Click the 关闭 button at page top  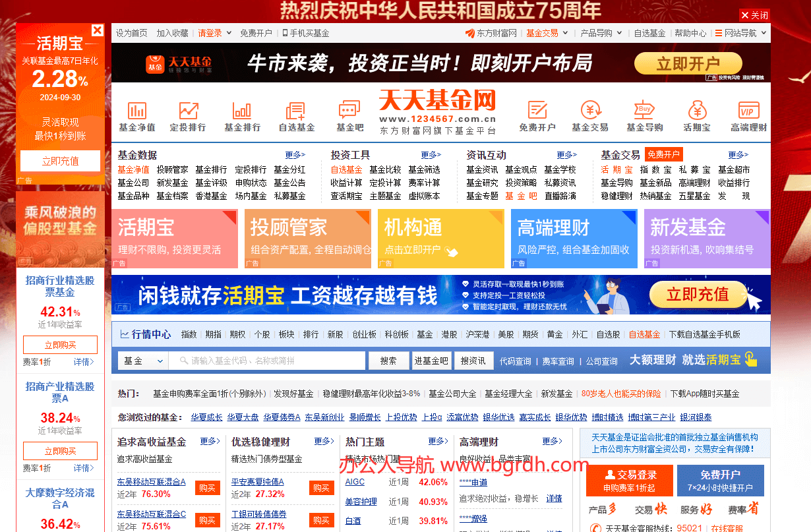[754, 15]
